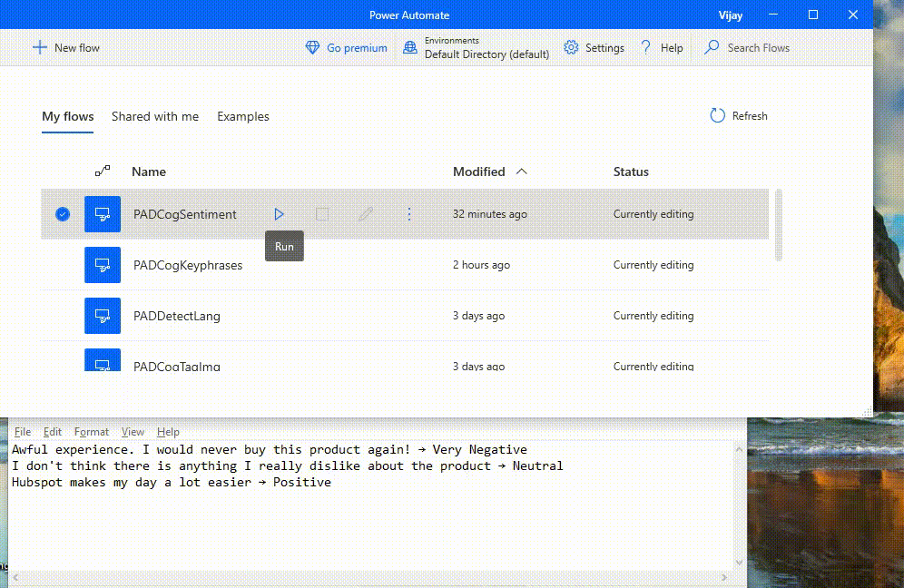Open More actions menu for PADCogSentiment

[x=408, y=214]
